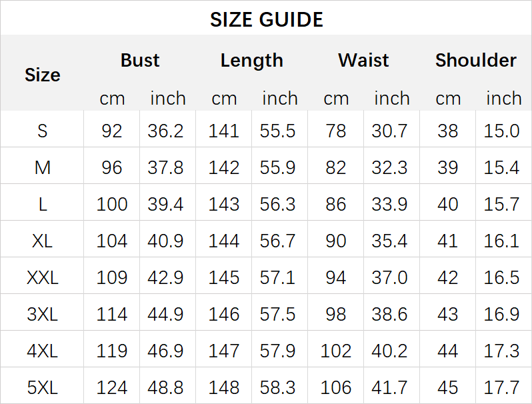Select the Bust column header
The height and width of the screenshot is (404, 532).
[140, 61]
